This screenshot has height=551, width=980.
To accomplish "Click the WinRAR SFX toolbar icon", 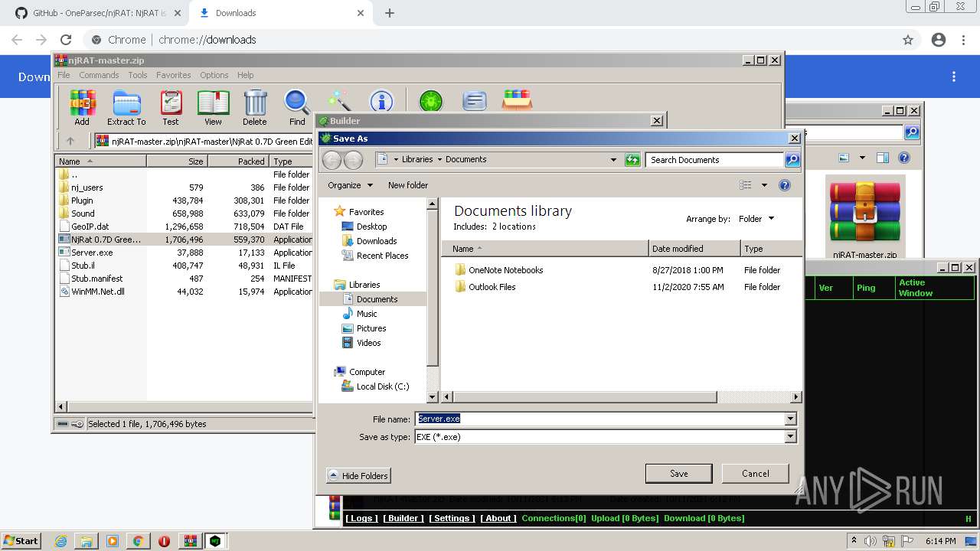I will [517, 100].
